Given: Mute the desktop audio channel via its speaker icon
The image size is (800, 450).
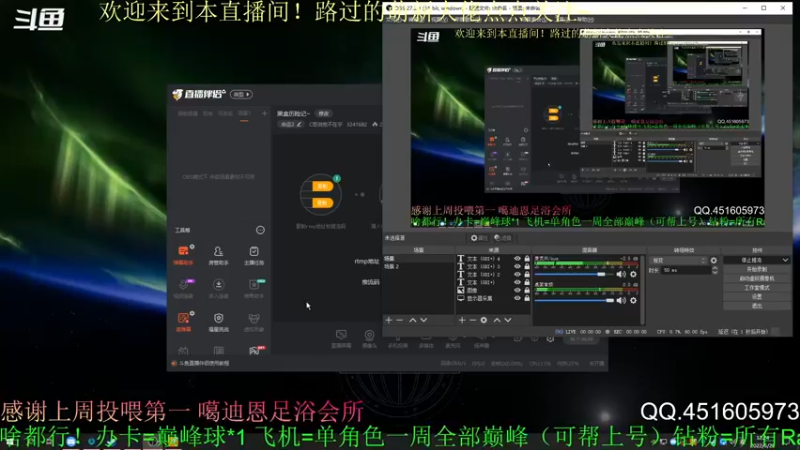Looking at the screenshot, I should (x=621, y=301).
